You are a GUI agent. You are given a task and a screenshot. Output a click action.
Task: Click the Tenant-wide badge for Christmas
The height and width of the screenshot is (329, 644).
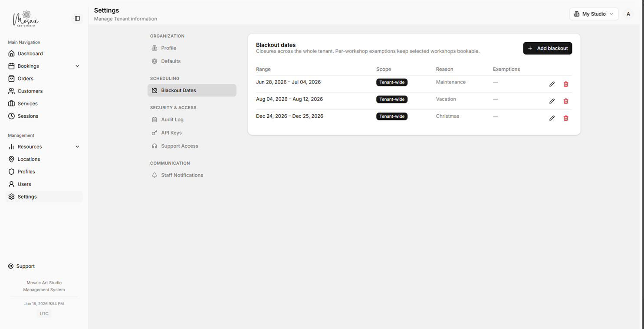click(392, 116)
